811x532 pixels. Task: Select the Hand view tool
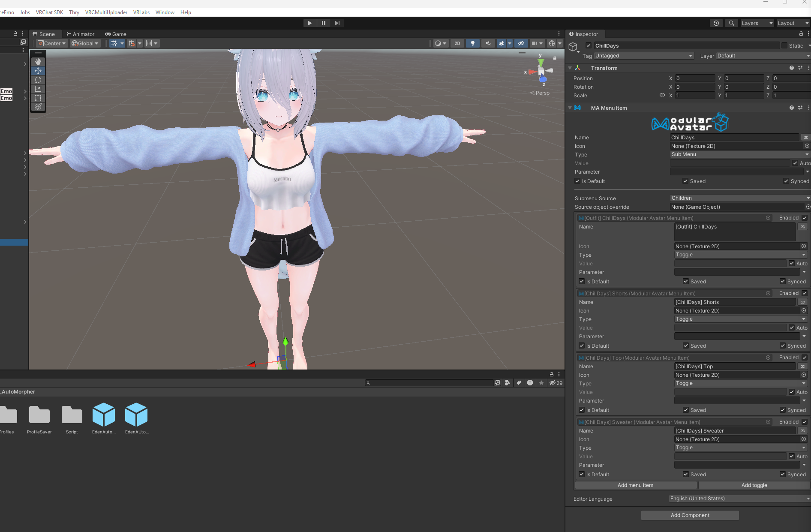point(38,62)
